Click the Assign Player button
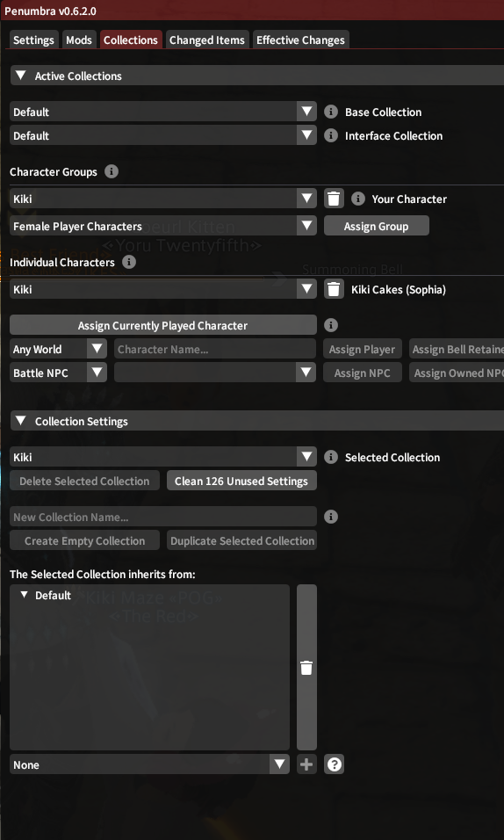 [x=362, y=350]
